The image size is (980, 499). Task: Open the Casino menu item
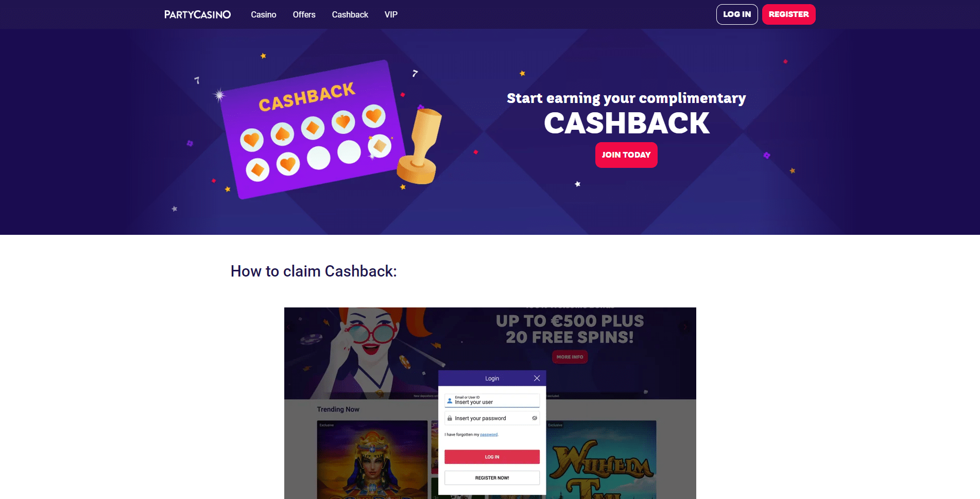(264, 14)
